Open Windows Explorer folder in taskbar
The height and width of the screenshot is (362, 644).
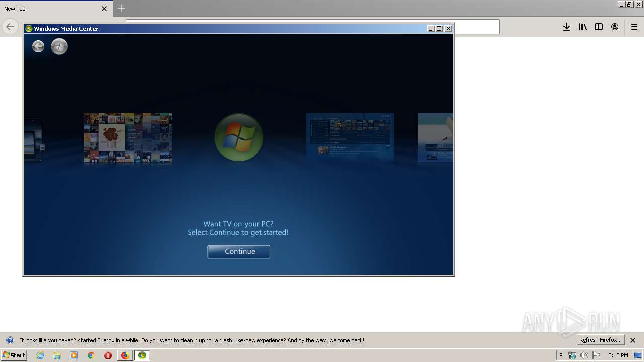coord(57,355)
